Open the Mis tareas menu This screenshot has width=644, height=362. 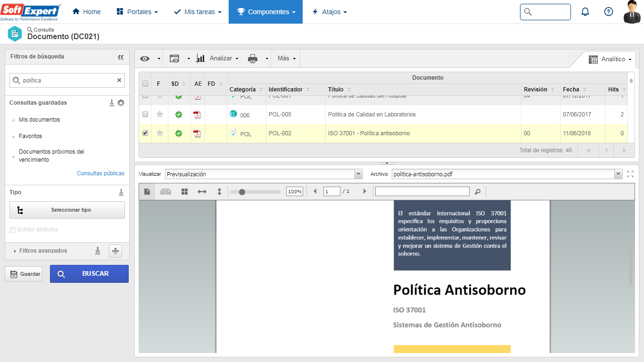click(198, 12)
